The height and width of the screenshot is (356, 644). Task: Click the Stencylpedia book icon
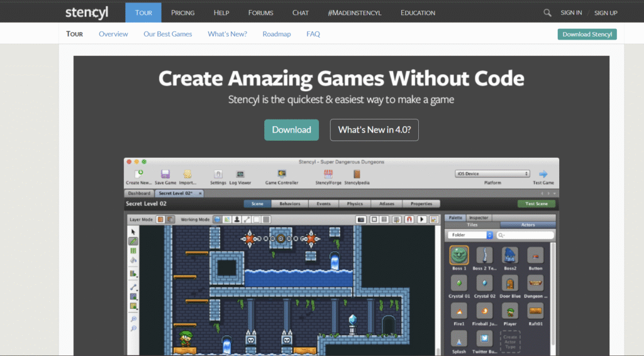coord(357,174)
